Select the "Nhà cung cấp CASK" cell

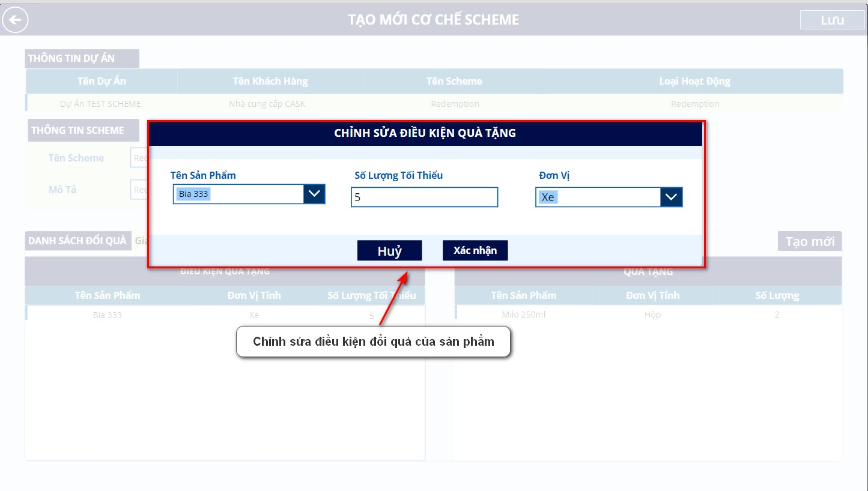click(267, 104)
